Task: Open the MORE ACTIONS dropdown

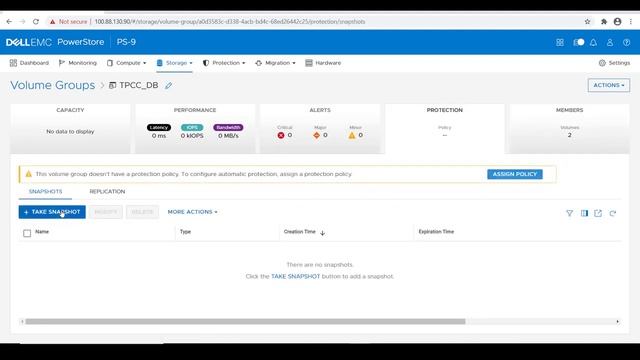Action: pos(192,212)
